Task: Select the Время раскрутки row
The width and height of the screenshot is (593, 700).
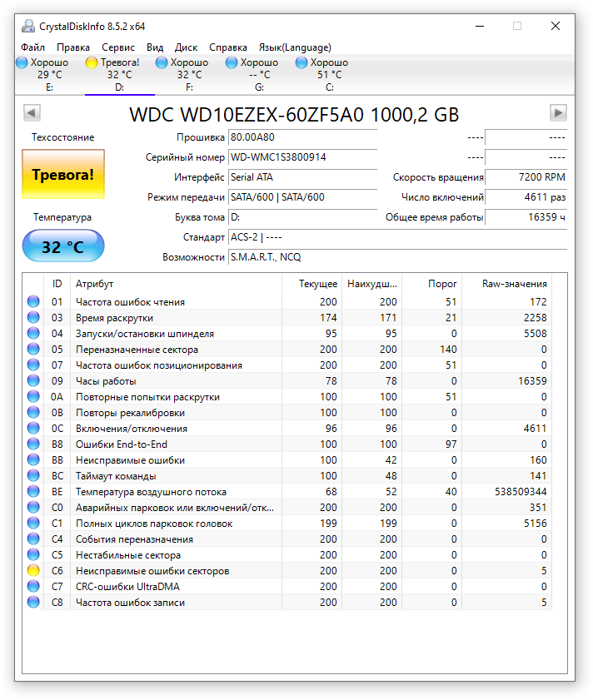Action: [x=287, y=317]
